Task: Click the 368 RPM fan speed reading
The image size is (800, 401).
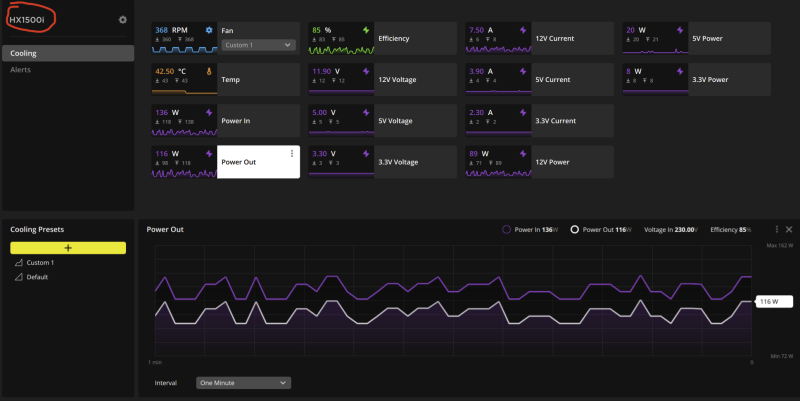Action: click(171, 30)
